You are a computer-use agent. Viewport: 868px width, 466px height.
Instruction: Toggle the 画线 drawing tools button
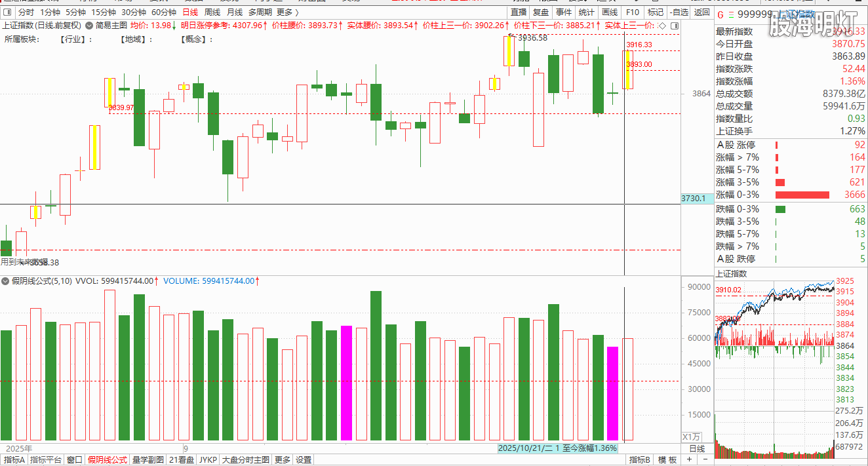(610, 12)
